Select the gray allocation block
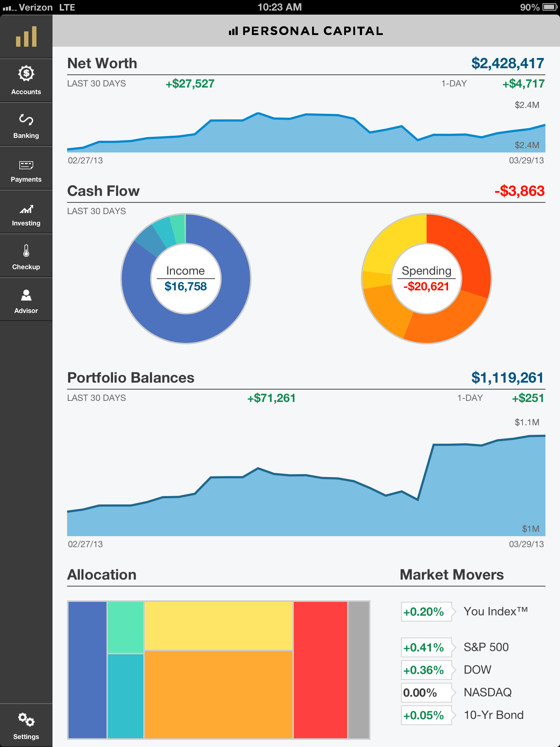Screen dimensions: 560x747 [359, 670]
